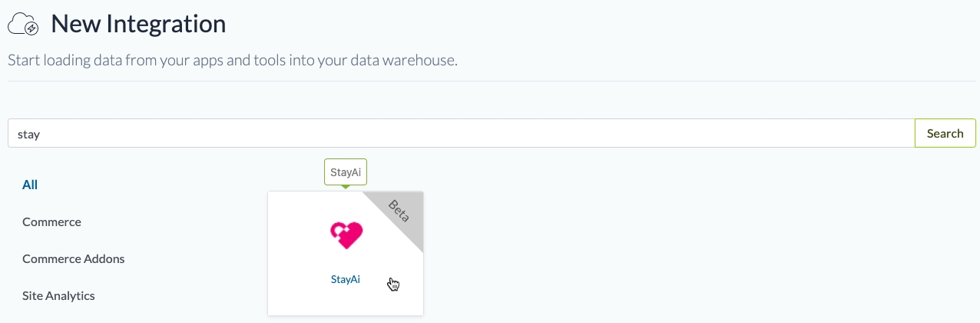980x323 pixels.
Task: Focus the integration search input field
Action: click(461, 133)
